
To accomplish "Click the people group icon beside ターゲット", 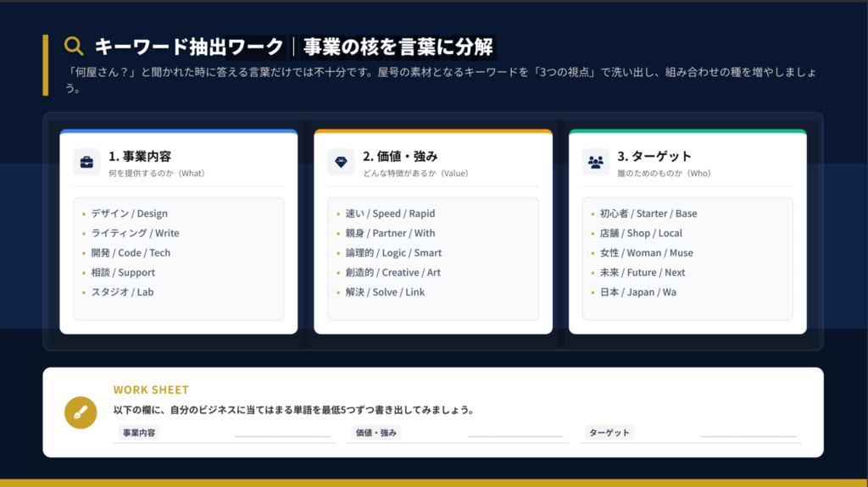I will (x=596, y=162).
